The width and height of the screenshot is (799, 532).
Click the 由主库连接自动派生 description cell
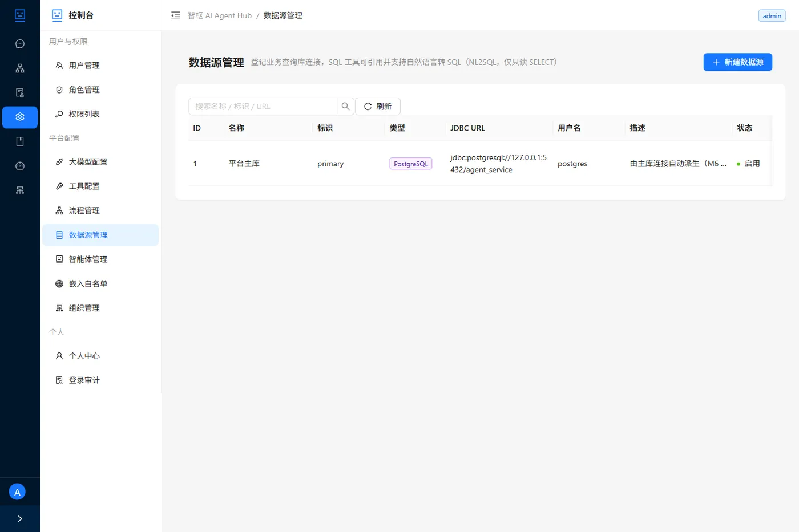tap(678, 164)
